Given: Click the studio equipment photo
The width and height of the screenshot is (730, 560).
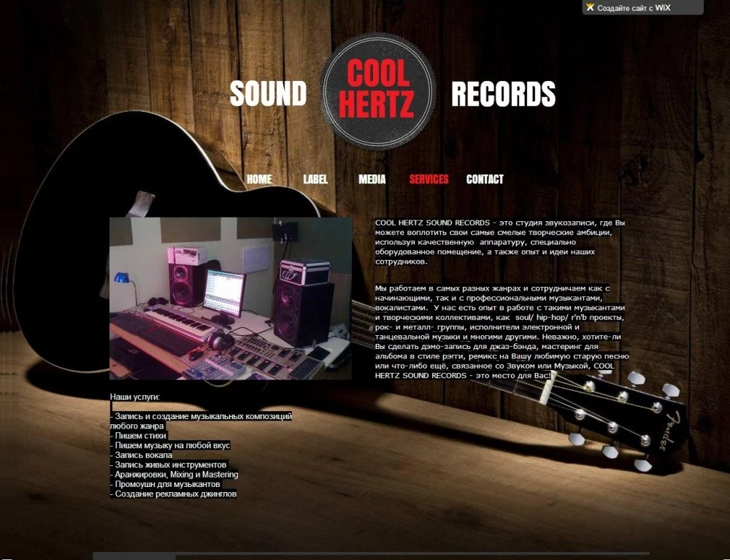Looking at the screenshot, I should (231, 298).
